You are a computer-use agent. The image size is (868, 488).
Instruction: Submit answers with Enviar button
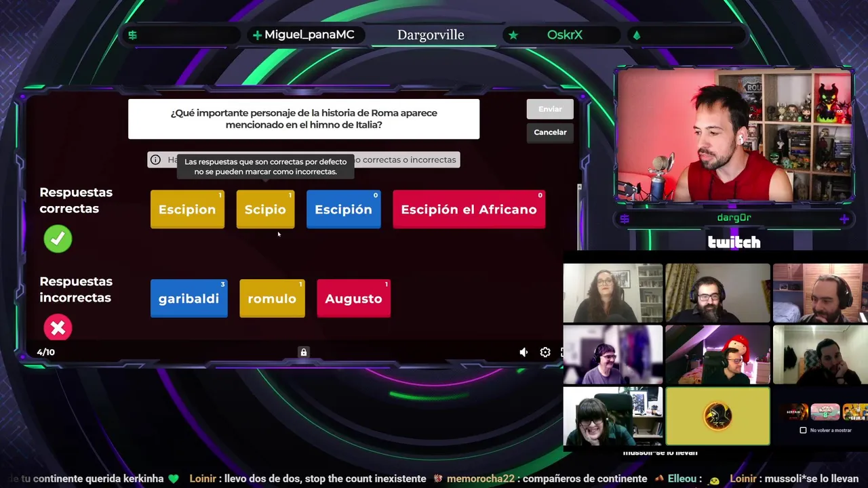tap(550, 109)
